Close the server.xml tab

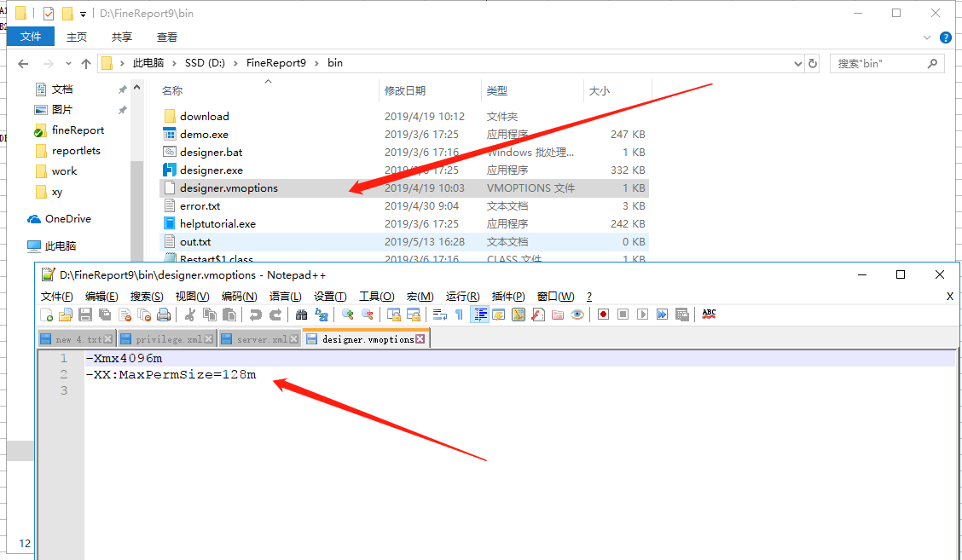pos(294,339)
